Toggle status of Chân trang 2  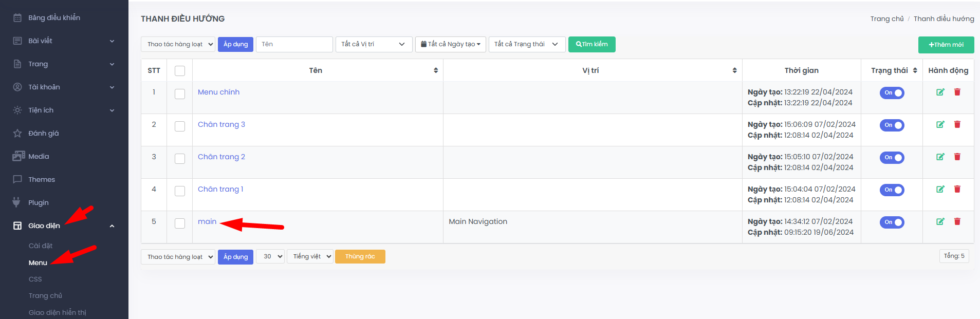pos(892,158)
